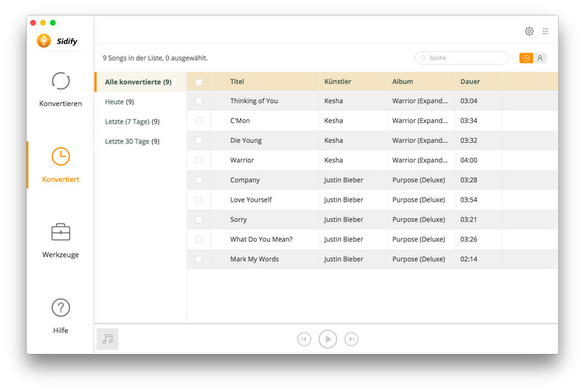The height and width of the screenshot is (392, 585).
Task: Skip to next track
Action: click(x=351, y=339)
